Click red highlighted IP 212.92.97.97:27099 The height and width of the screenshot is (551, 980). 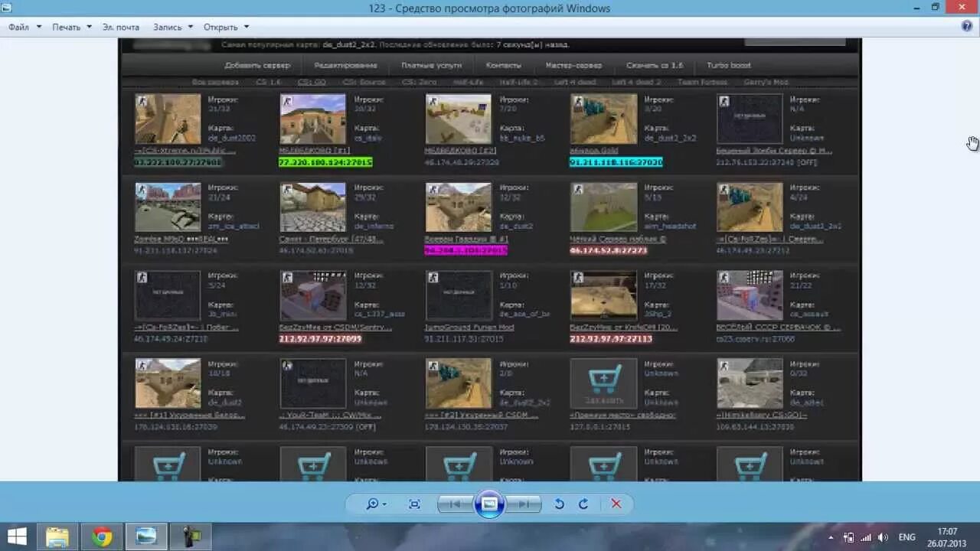click(320, 338)
